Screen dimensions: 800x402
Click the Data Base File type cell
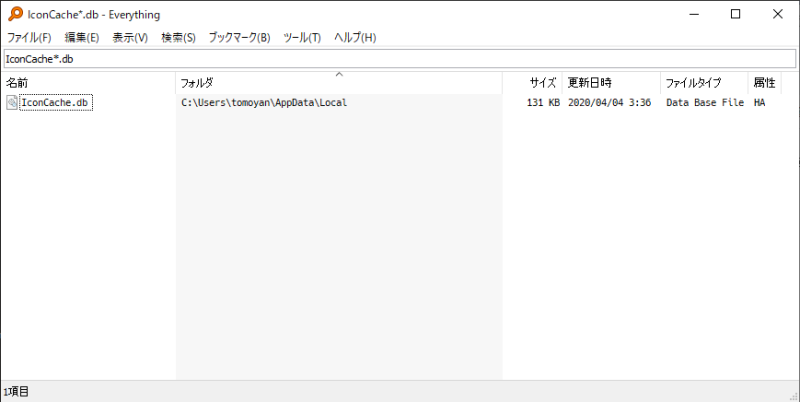tap(705, 103)
